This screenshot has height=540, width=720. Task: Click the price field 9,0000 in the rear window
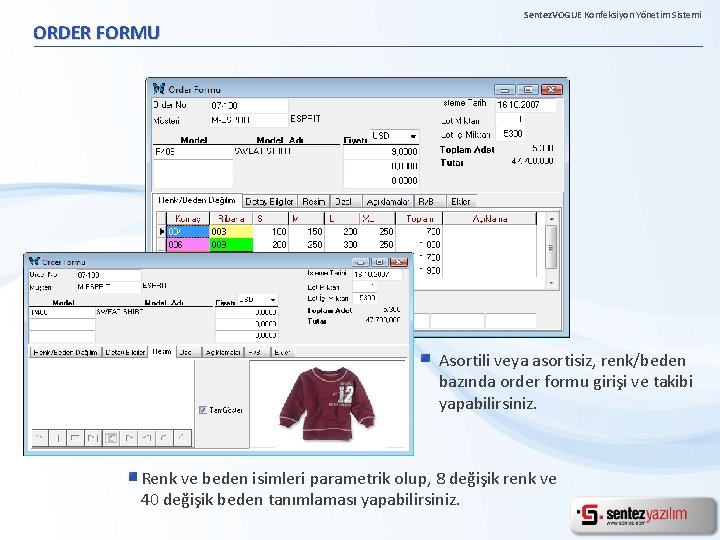coord(381,152)
